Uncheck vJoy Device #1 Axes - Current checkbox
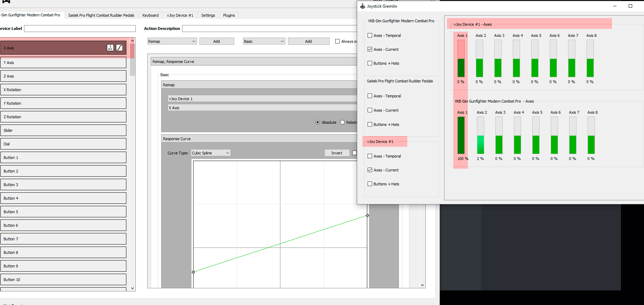The image size is (644, 305). [x=370, y=170]
